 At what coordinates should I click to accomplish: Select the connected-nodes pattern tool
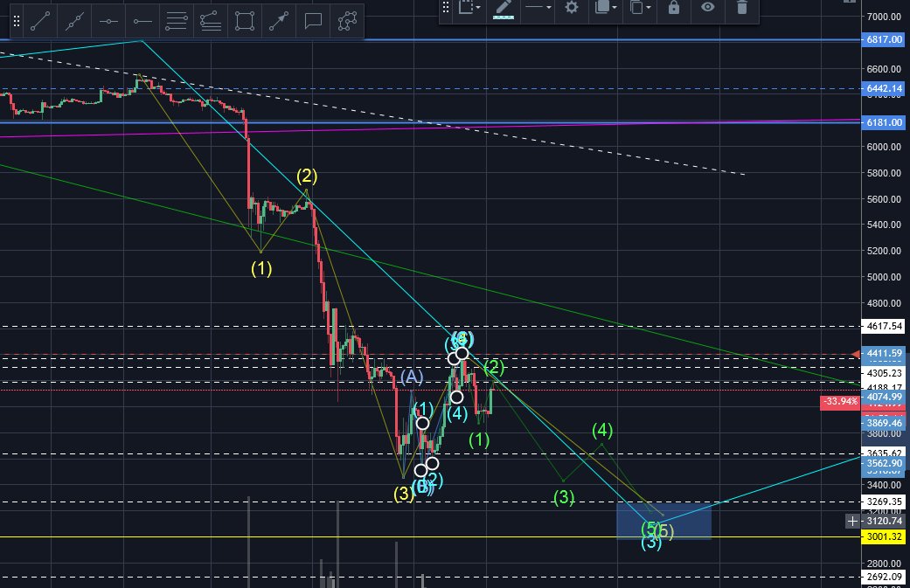click(347, 22)
